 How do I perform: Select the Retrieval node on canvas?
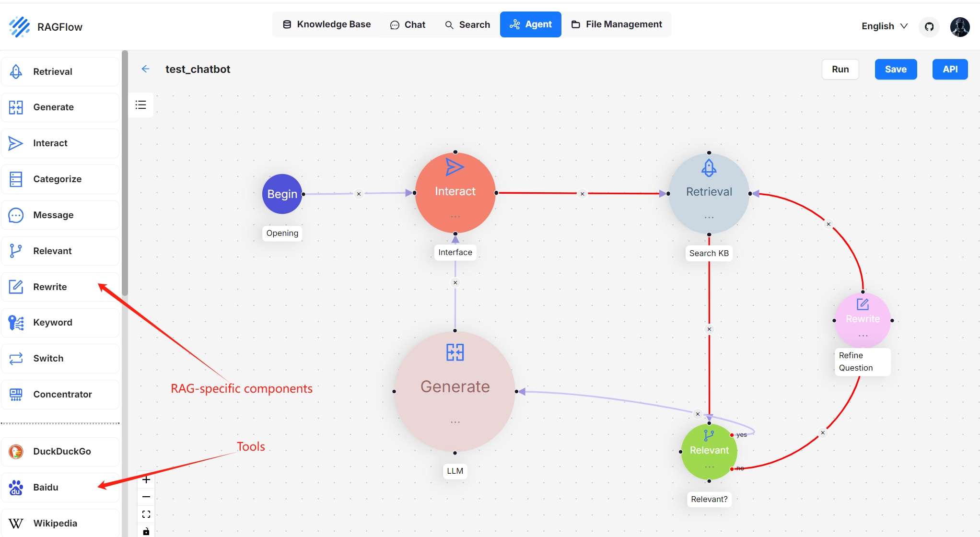coord(709,193)
